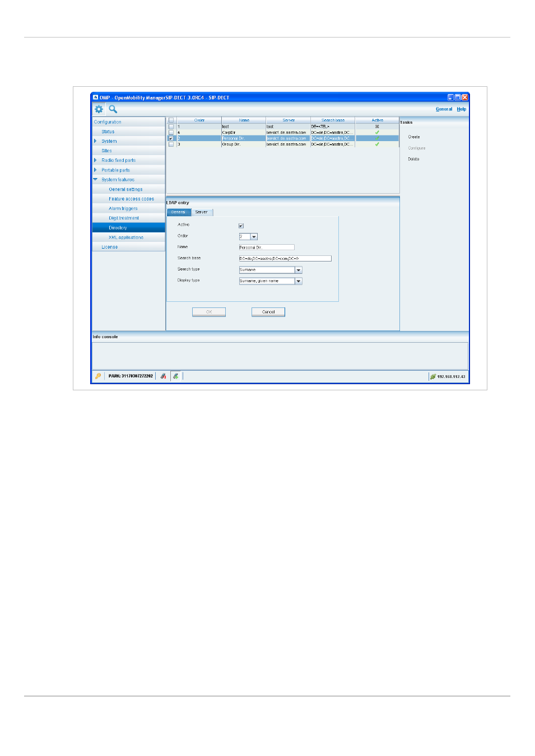This screenshot has height=756, width=535.
Task: Click the green plug status bar icon
Action: 176,376
